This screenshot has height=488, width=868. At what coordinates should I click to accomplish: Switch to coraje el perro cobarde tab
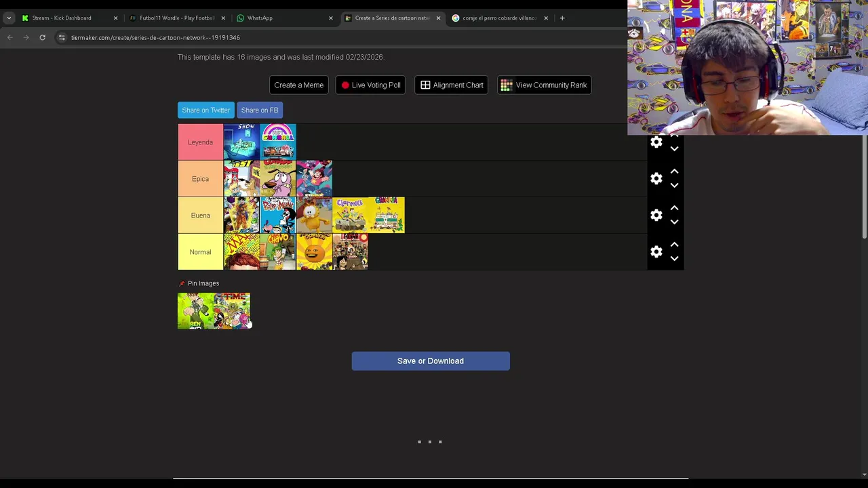pos(499,18)
